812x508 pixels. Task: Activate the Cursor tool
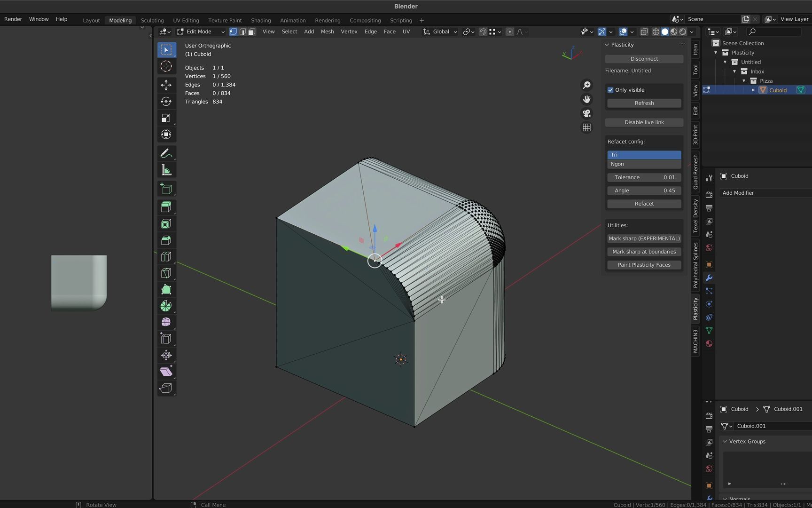[166, 66]
